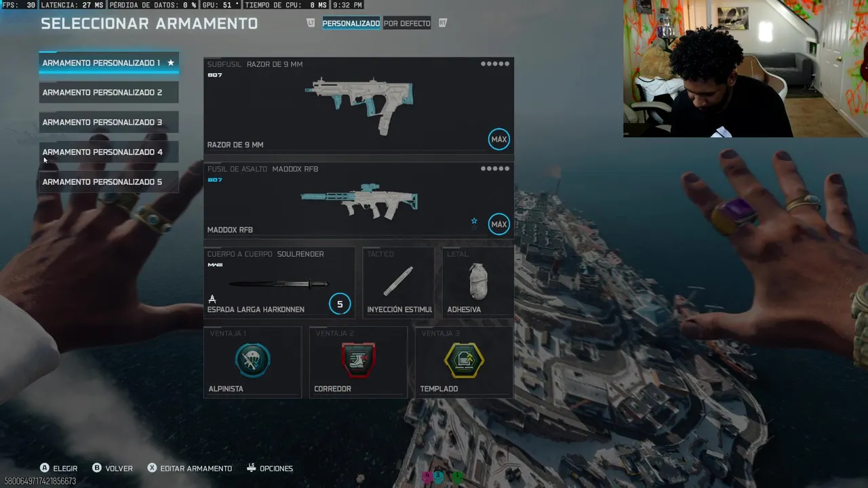Image resolution: width=868 pixels, height=488 pixels.
Task: Select Armamento Personalizado 1 loadout
Action: [x=108, y=63]
